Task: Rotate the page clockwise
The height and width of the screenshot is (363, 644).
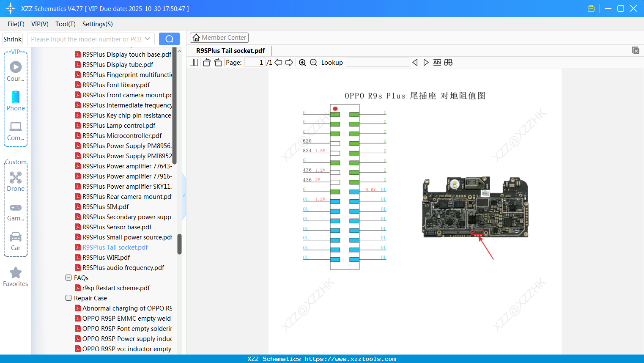Action: pyautogui.click(x=218, y=63)
